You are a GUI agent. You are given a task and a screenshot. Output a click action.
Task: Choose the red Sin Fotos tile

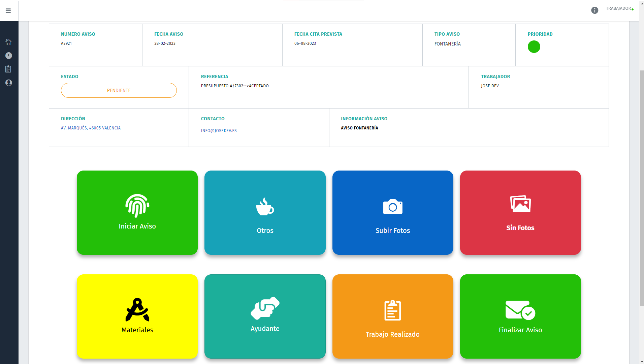[x=520, y=213]
